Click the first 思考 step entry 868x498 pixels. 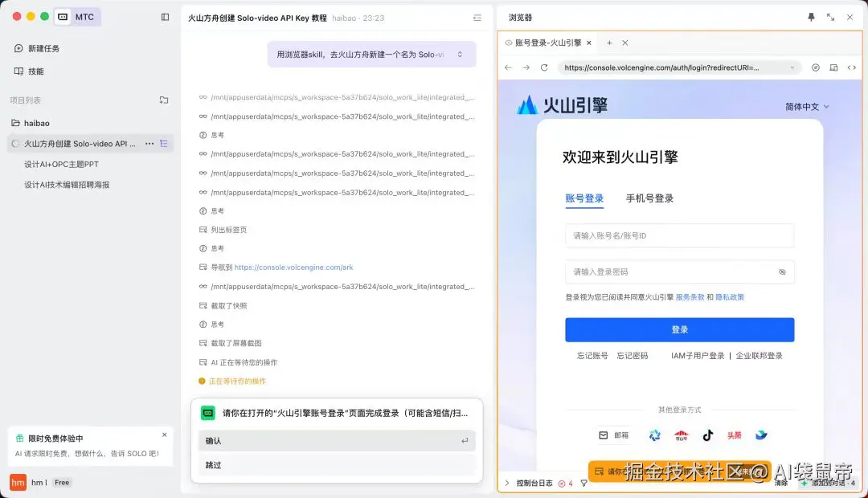211,135
